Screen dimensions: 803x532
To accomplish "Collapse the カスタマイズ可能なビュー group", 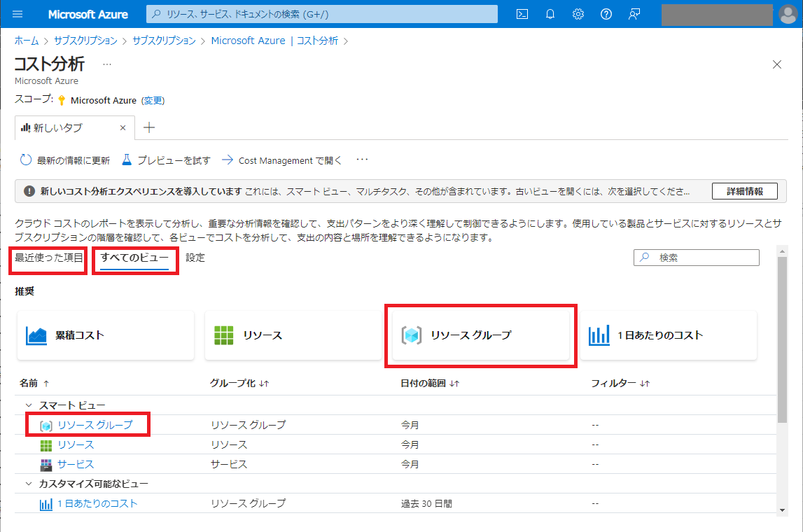I will tap(29, 484).
